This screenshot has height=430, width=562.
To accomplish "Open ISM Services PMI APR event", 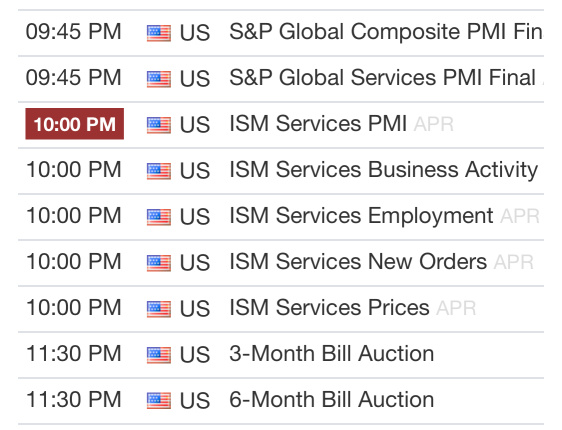I will (342, 124).
